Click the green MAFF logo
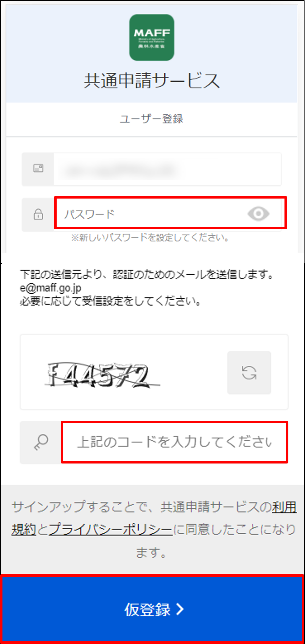Viewport: 305px width, 644px height. pos(152,38)
